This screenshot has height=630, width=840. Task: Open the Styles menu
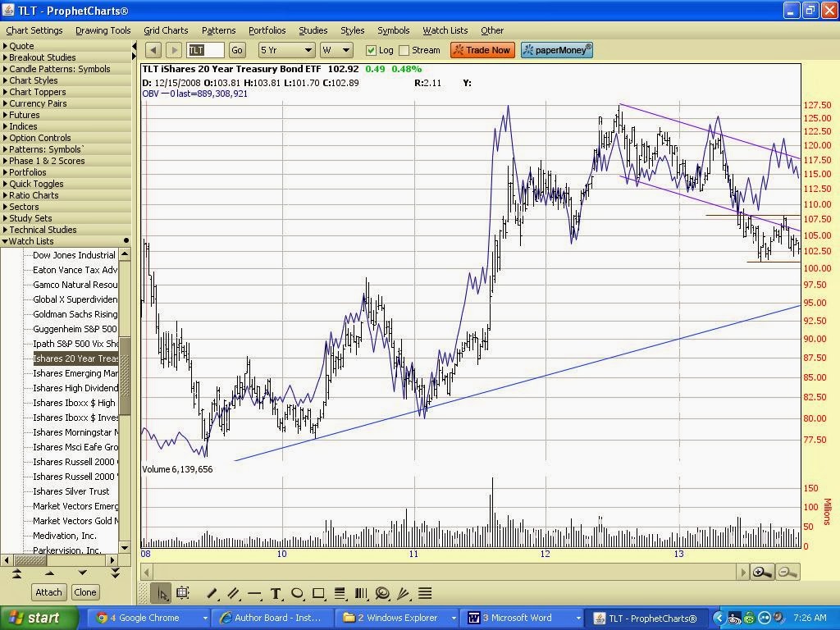352,30
